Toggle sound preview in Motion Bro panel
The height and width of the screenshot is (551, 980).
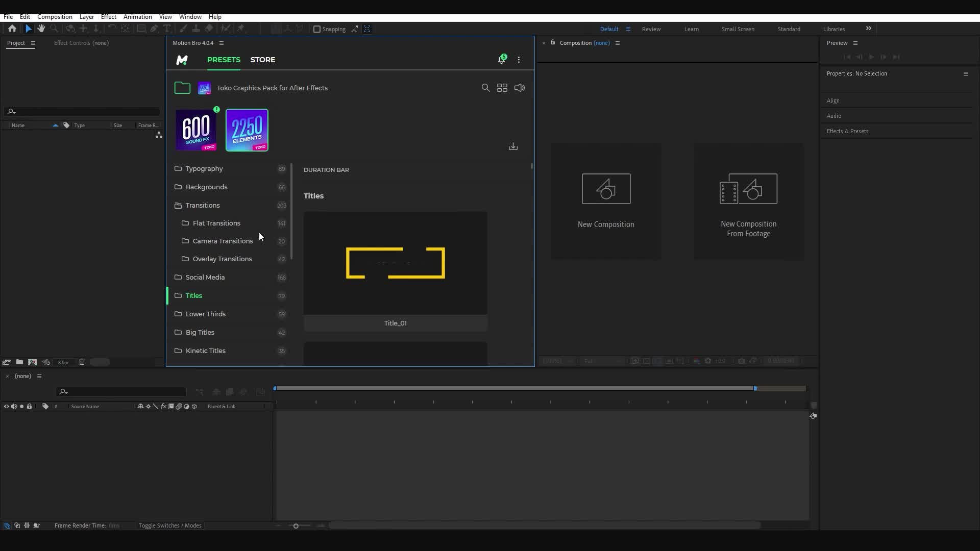pyautogui.click(x=519, y=88)
